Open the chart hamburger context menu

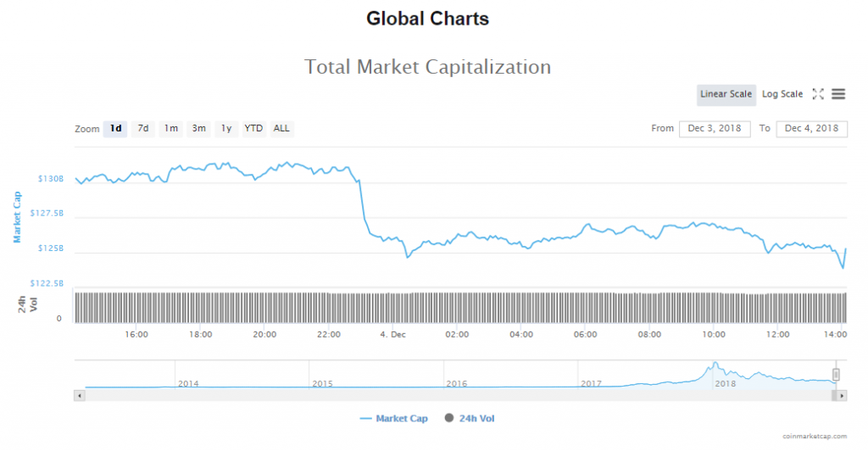[838, 94]
